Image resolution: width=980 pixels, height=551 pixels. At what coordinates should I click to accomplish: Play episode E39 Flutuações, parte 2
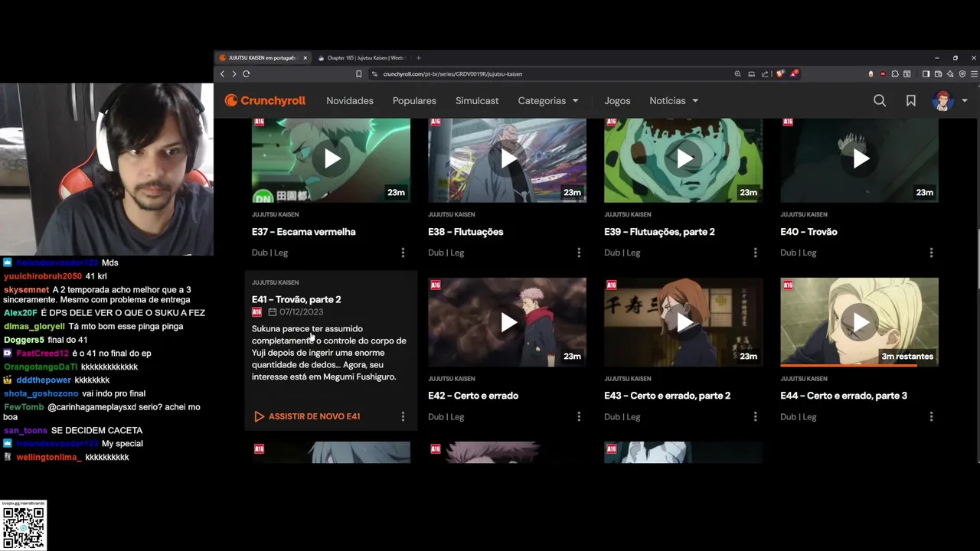[x=683, y=160]
